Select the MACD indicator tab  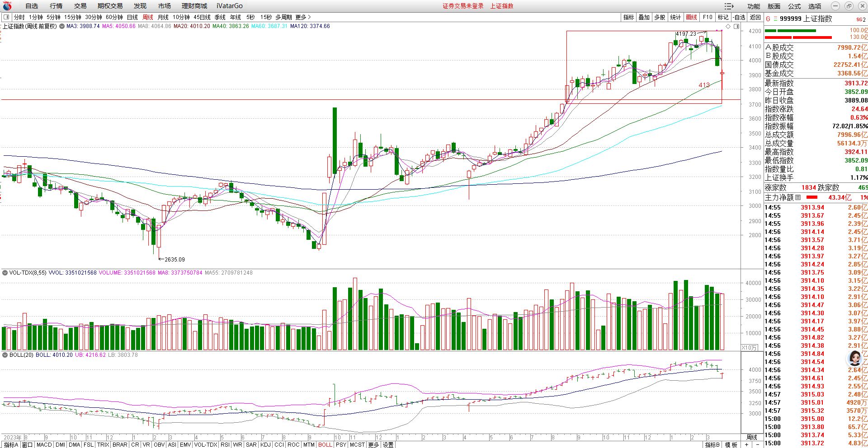click(x=44, y=445)
